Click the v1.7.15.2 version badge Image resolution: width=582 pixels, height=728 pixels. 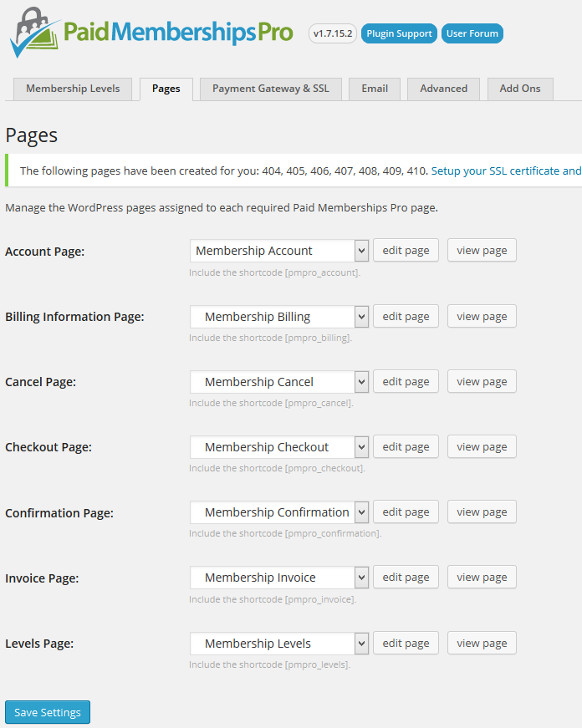point(333,33)
